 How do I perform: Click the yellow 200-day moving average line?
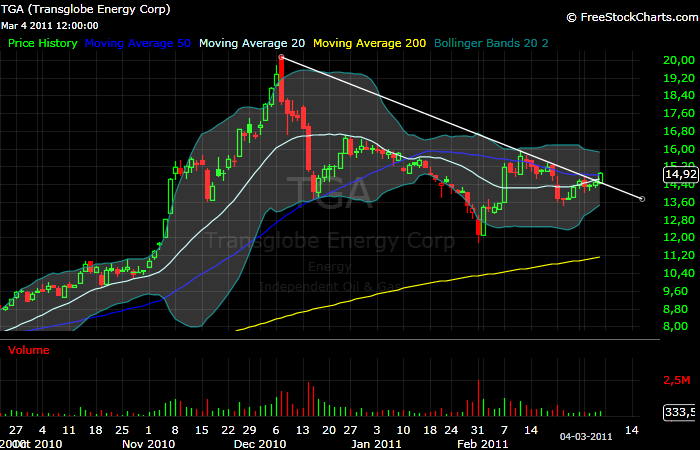point(417,284)
